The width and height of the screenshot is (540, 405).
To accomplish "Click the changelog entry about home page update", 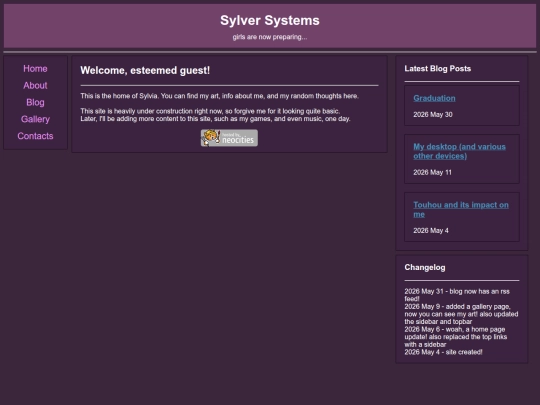I will tap(456, 337).
